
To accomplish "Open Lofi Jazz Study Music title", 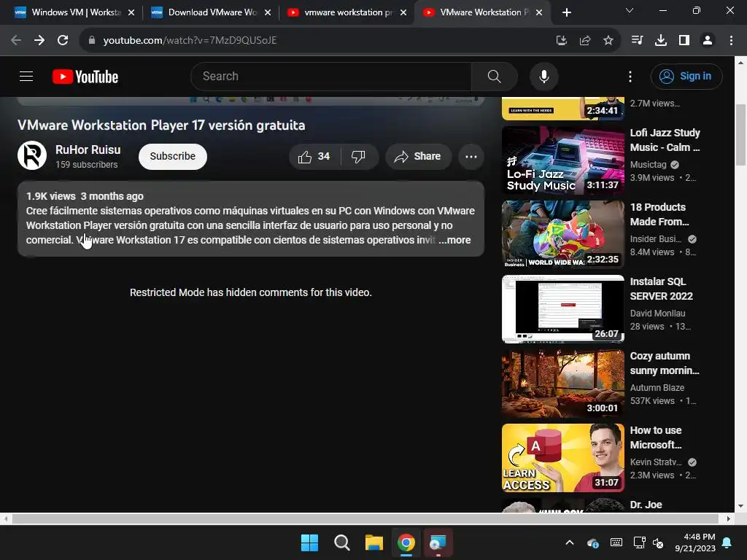I will click(x=665, y=140).
